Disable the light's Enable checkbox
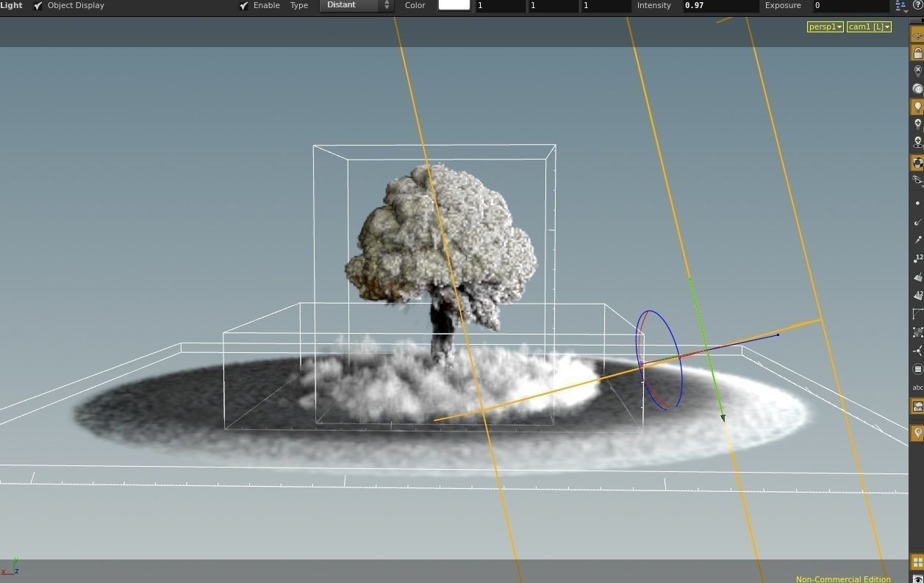Screen dimensions: 924x583 pyautogui.click(x=244, y=5)
